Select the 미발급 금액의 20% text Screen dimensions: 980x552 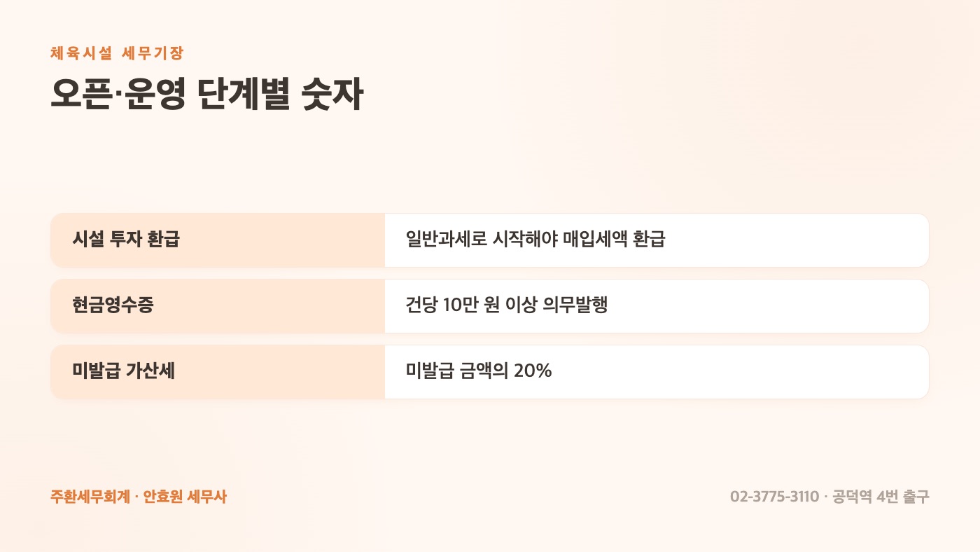click(479, 371)
